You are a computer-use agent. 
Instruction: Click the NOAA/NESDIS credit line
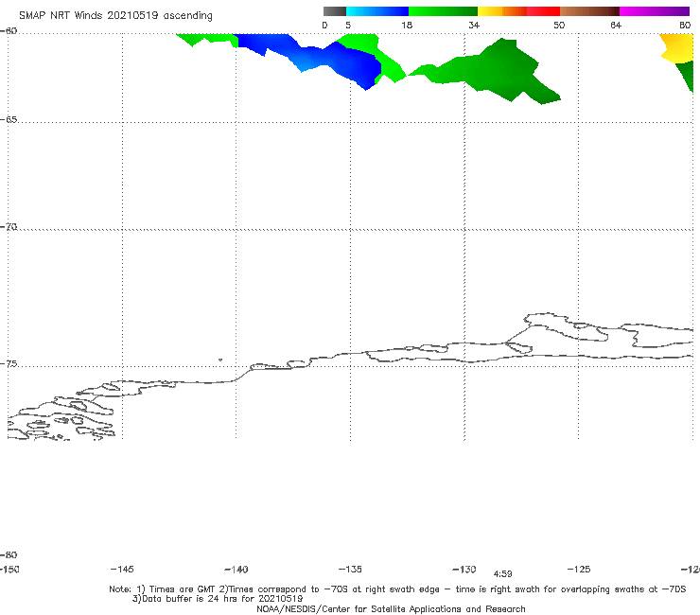coord(391,608)
